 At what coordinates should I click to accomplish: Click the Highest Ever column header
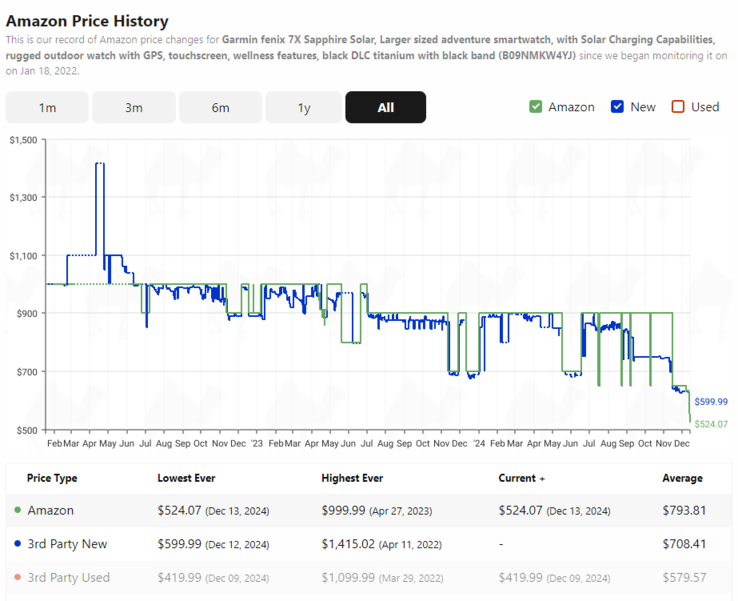(352, 478)
